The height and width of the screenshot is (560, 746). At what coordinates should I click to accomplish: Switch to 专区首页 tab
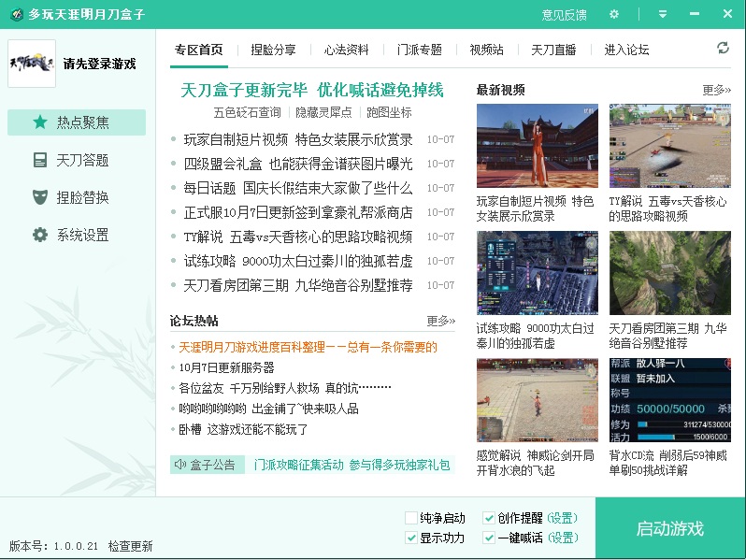click(199, 50)
